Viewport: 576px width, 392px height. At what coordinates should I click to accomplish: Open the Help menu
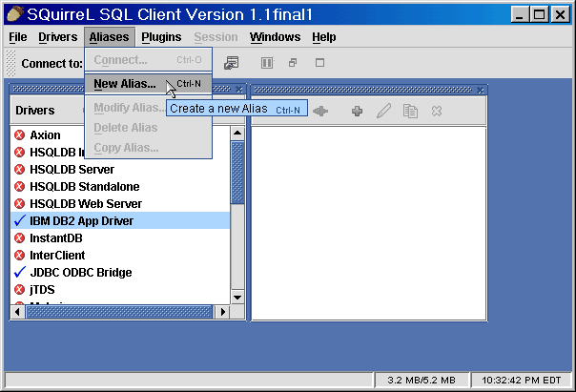[324, 37]
